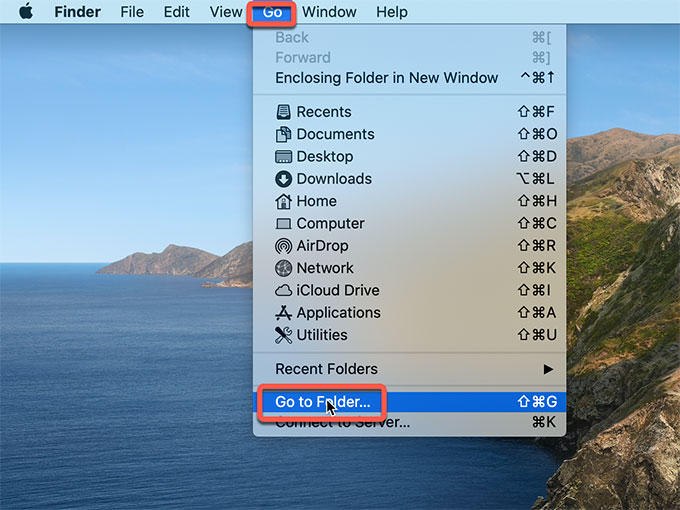Click the ⇧⌘F shortcut beside Recents
The image size is (680, 510).
536,112
